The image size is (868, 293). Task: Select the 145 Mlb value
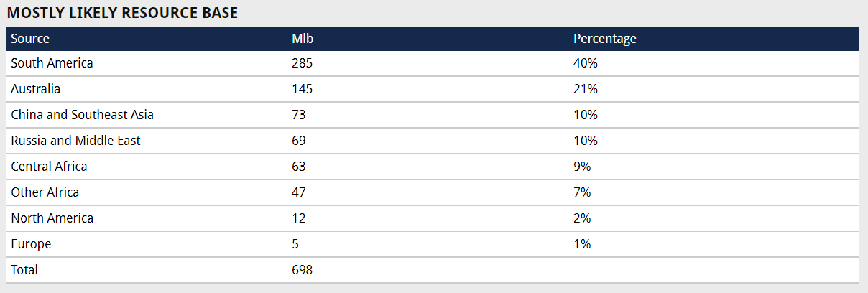pos(303,89)
